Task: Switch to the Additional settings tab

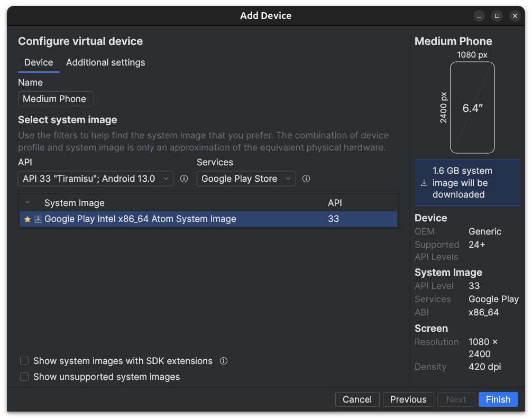Action: (105, 62)
